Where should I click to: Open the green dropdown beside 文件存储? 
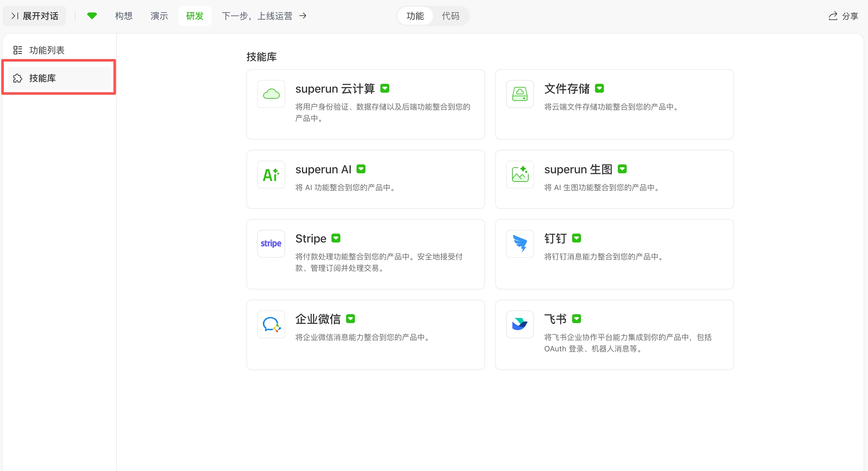point(599,88)
